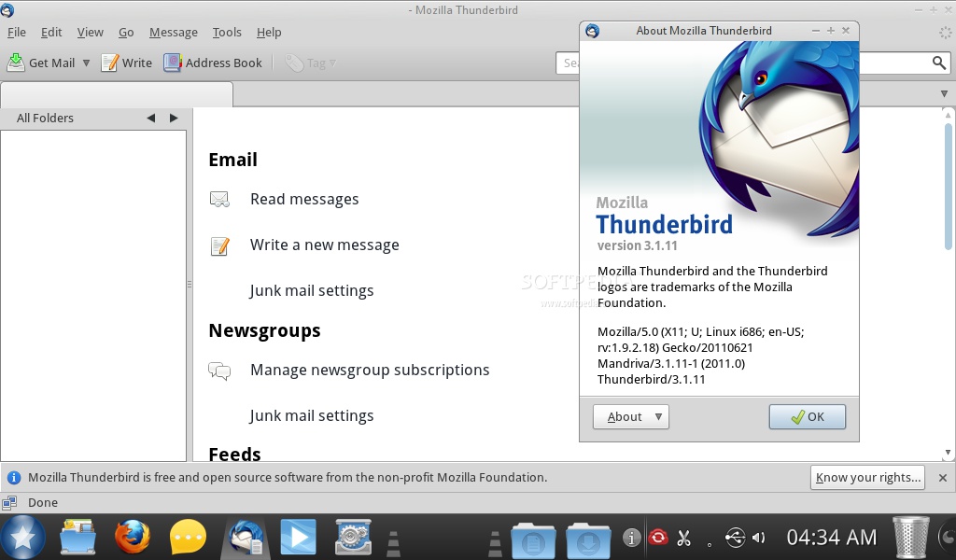The image size is (956, 560).
Task: Open the Go menu
Action: pyautogui.click(x=126, y=33)
